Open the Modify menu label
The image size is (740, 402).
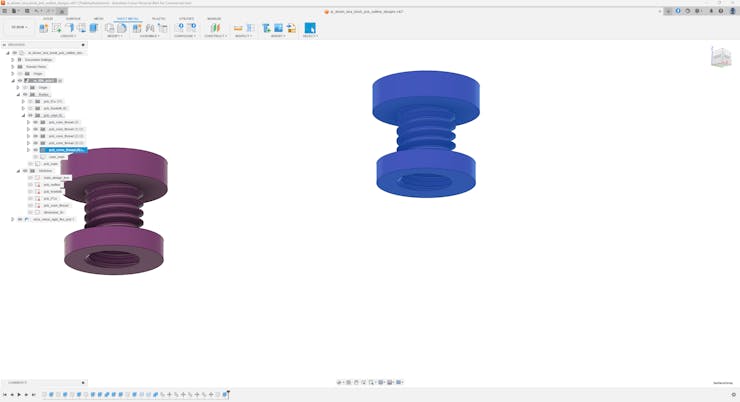115,36
